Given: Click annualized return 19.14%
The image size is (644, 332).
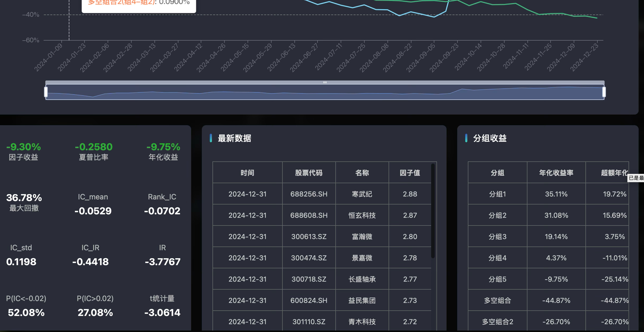Looking at the screenshot, I should 556,237.
